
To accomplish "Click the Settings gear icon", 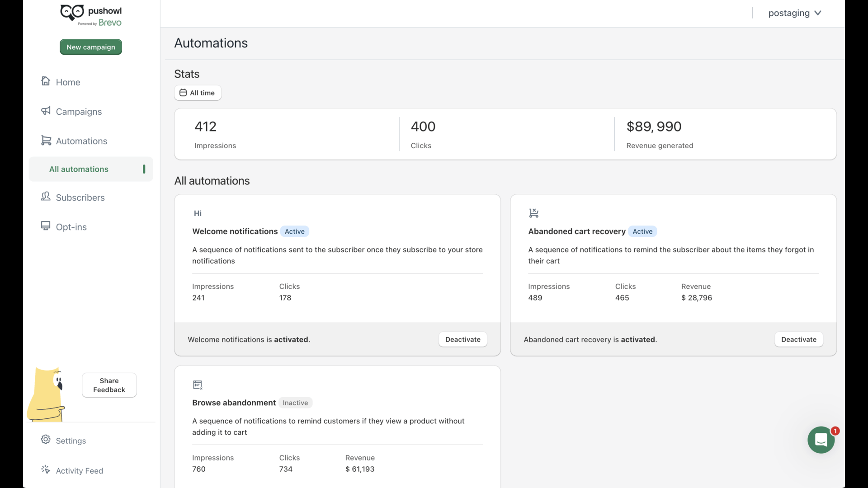I will pyautogui.click(x=46, y=440).
